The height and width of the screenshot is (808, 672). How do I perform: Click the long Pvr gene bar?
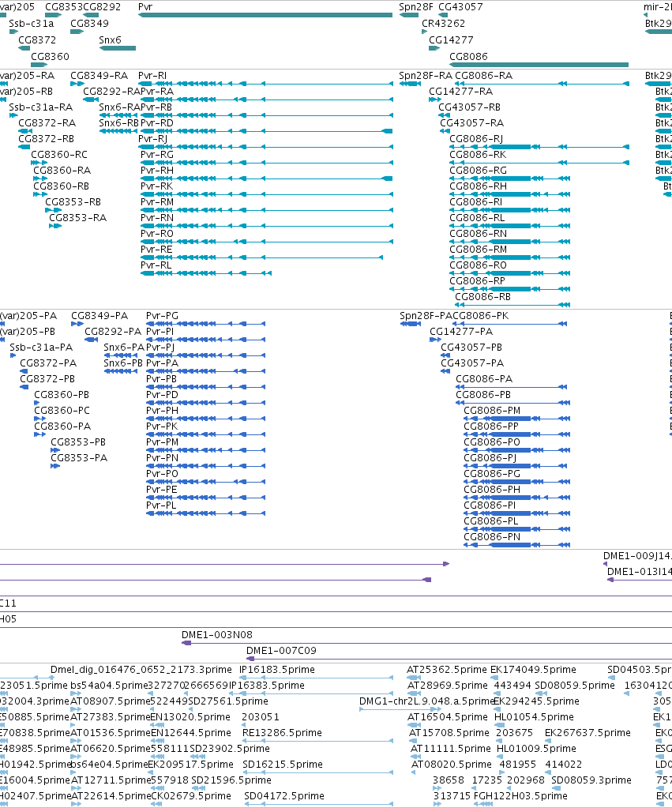(x=265, y=15)
